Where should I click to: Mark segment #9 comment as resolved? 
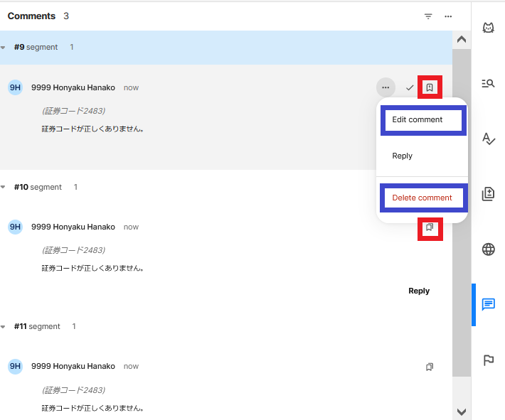[x=410, y=87]
